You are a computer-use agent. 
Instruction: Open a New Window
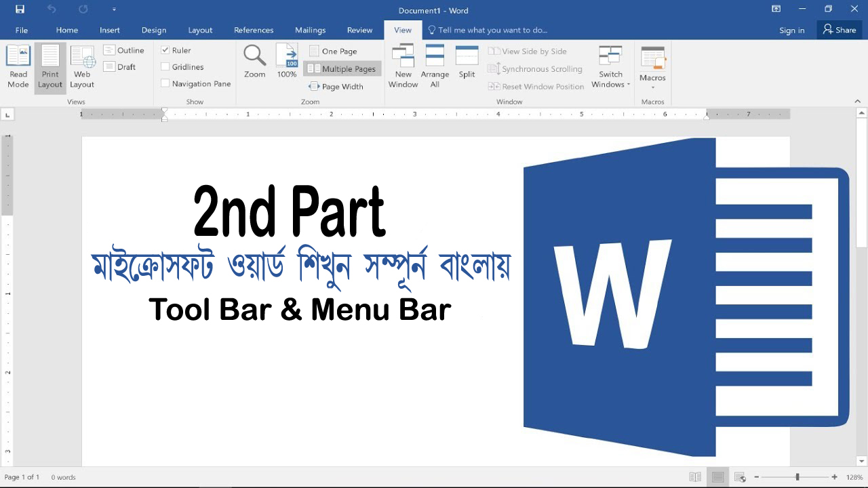(x=403, y=66)
